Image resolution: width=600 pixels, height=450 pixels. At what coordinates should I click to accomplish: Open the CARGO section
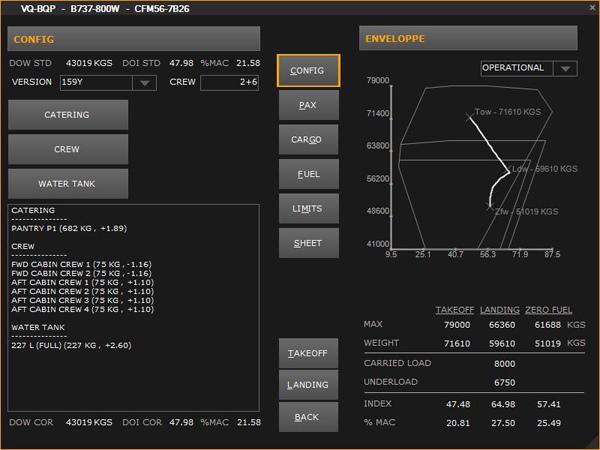(x=308, y=140)
